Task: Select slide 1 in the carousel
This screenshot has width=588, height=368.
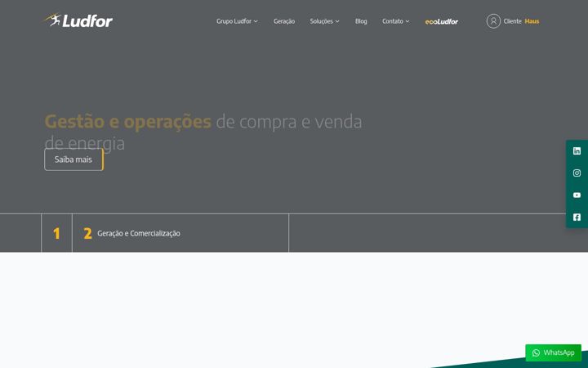Action: point(56,233)
